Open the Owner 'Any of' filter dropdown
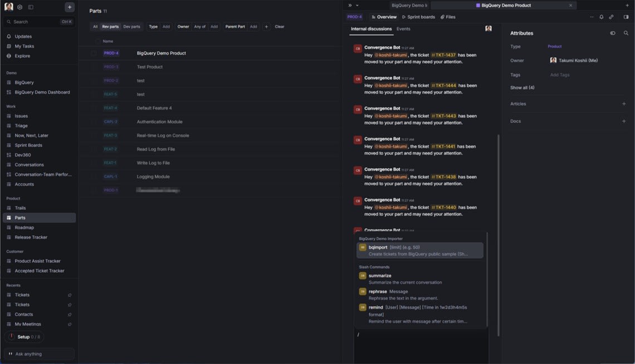This screenshot has width=635, height=364. tap(199, 27)
